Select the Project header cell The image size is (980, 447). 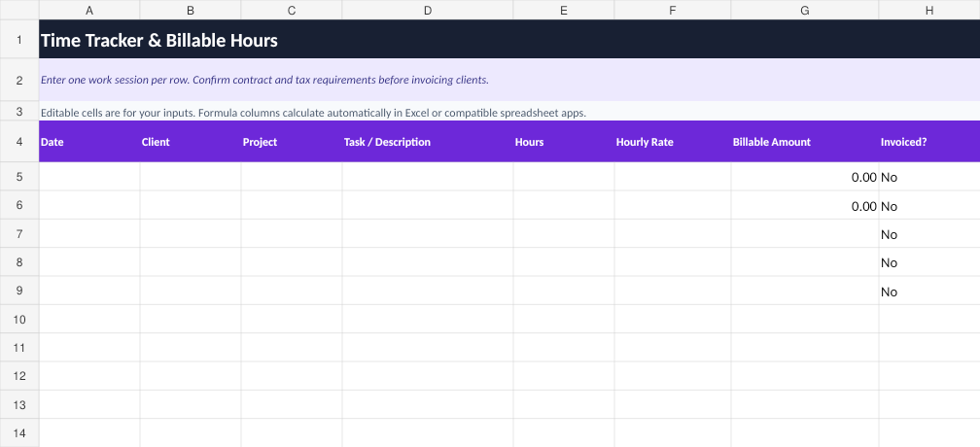click(292, 142)
